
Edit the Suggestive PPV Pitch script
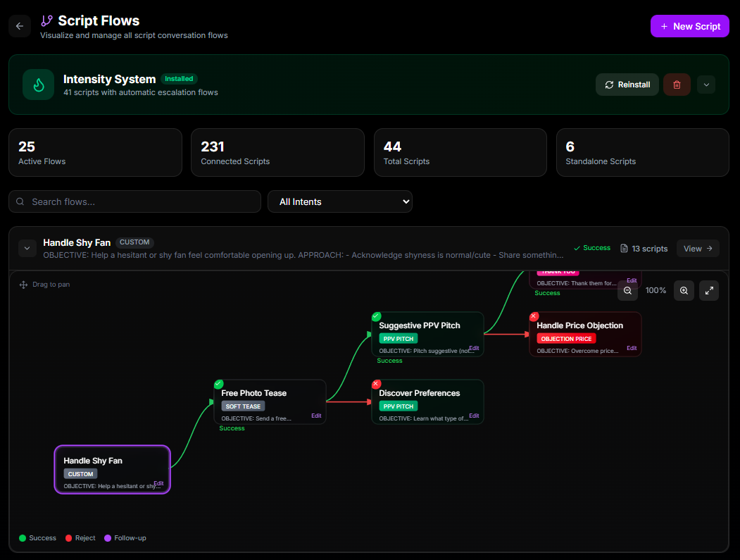coord(474,347)
